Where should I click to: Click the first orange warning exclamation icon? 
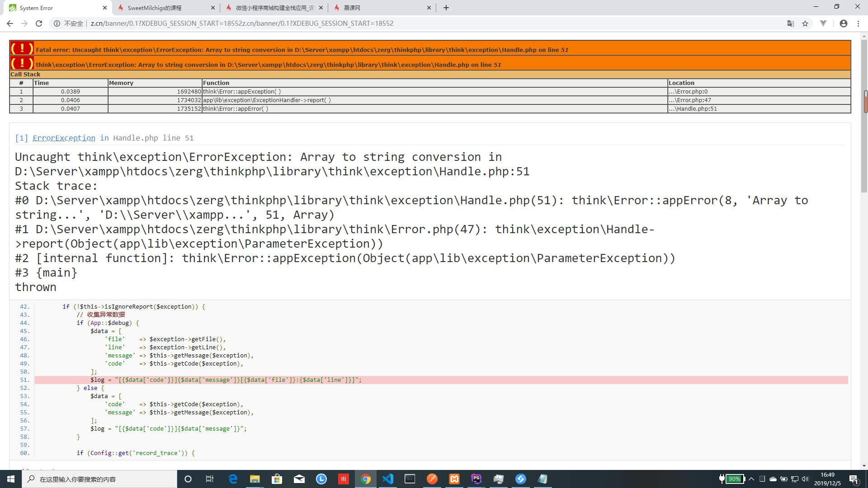coord(22,48)
